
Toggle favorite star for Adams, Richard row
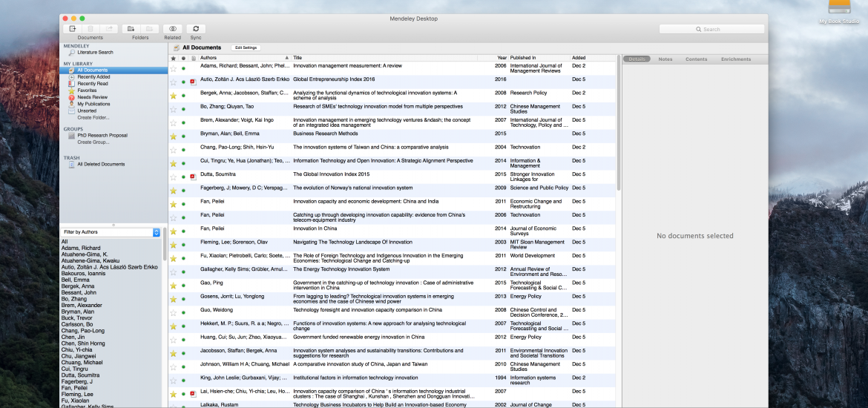174,68
